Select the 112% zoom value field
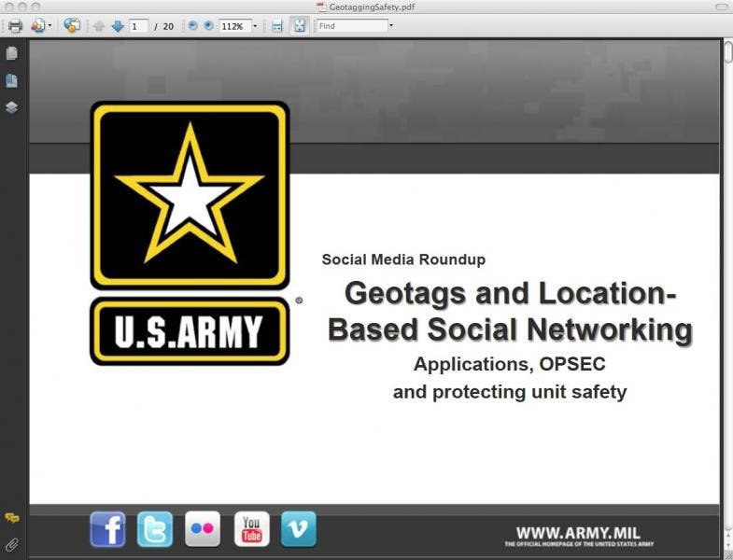Viewport: 733px width, 560px height. click(x=234, y=26)
